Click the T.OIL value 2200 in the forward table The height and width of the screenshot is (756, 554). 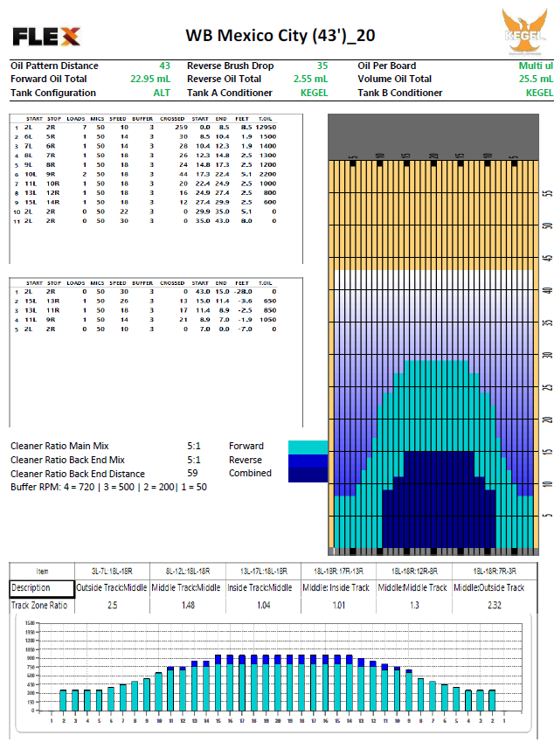coord(268,174)
